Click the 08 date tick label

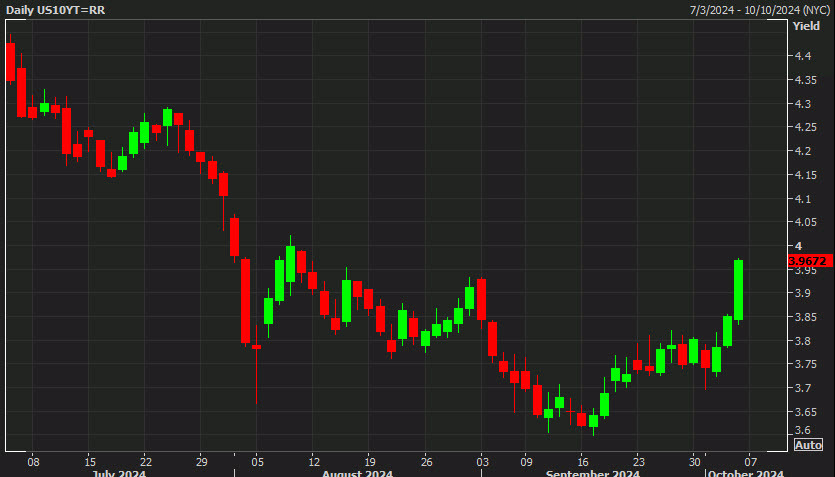[x=33, y=462]
